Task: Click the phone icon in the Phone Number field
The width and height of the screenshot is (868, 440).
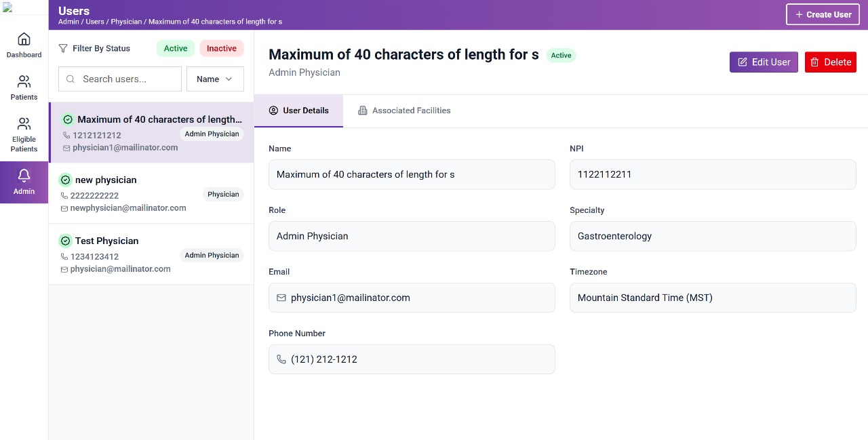Action: tap(281, 359)
